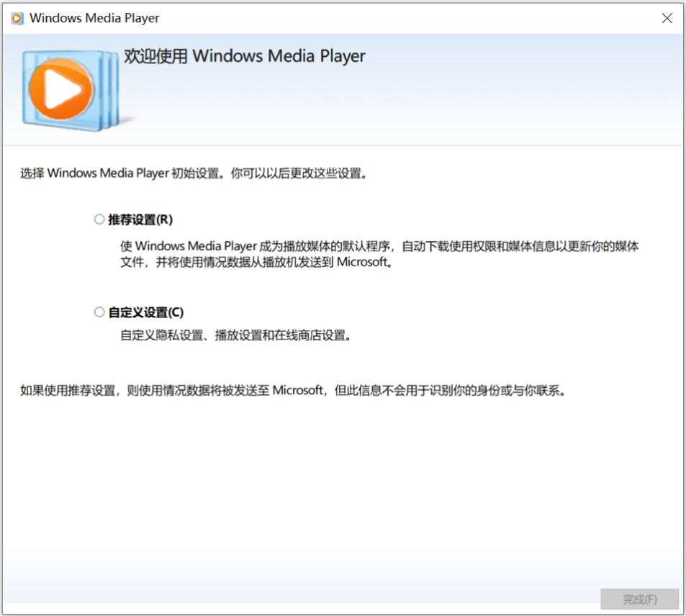Click the small Windows Media Player title bar icon
This screenshot has width=686, height=616.
pos(17,19)
